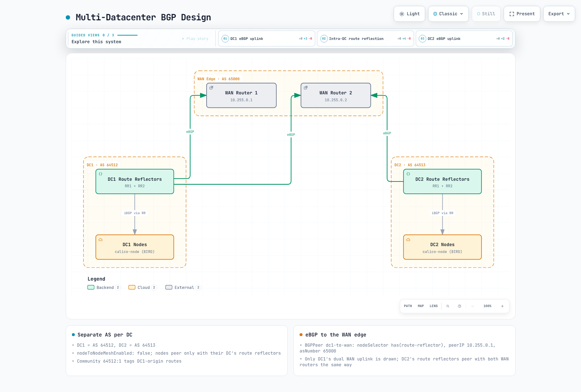Toggle the Cloud legend filter
This screenshot has height=392, width=581.
click(142, 287)
